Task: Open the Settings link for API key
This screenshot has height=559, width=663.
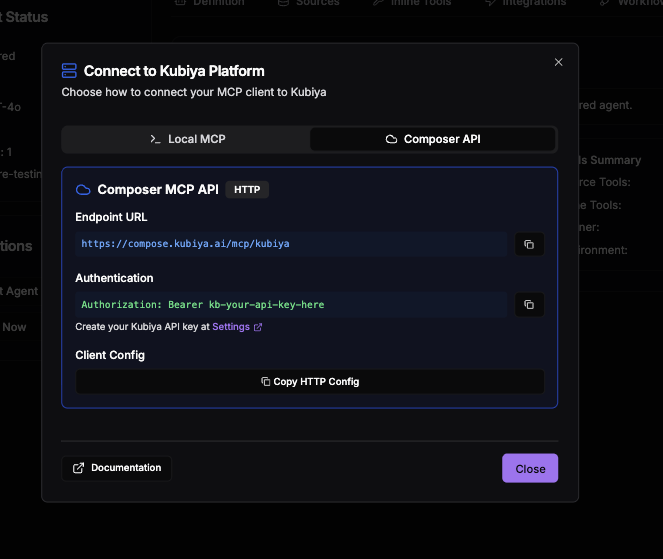Action: (237, 327)
